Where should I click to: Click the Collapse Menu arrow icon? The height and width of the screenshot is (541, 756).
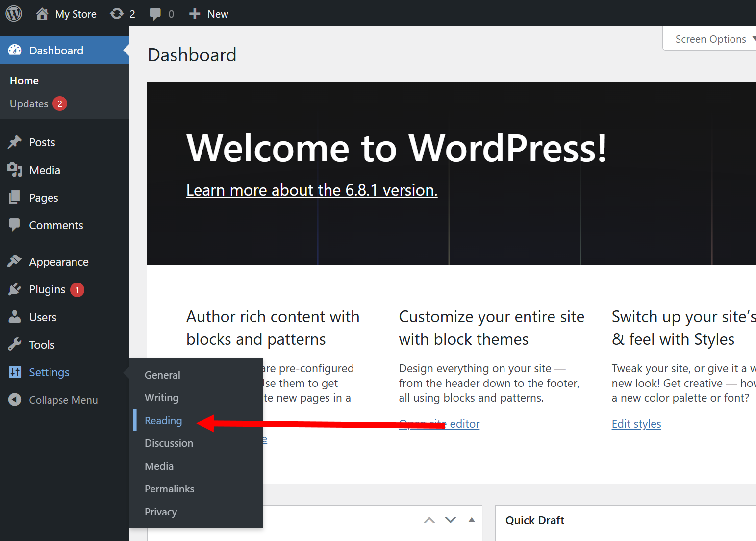(x=15, y=400)
